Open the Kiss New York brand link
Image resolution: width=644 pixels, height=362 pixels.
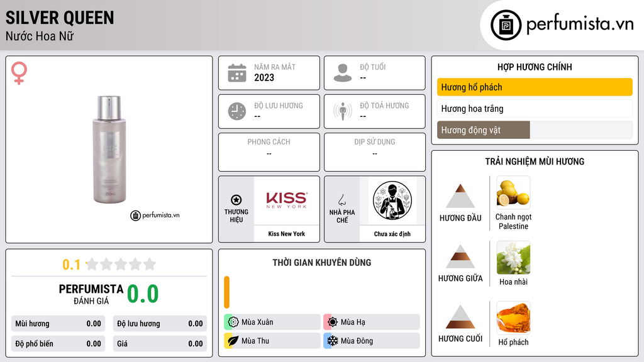pyautogui.click(x=286, y=234)
